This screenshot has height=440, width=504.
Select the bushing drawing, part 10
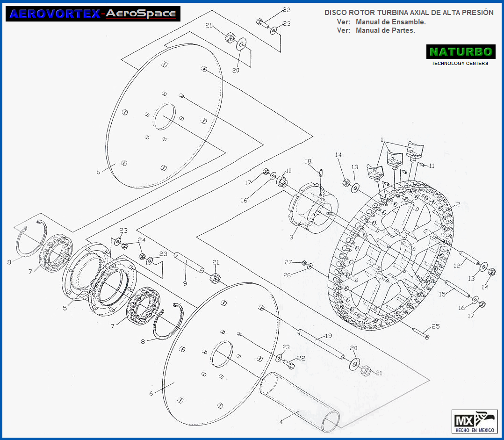[x=281, y=181]
